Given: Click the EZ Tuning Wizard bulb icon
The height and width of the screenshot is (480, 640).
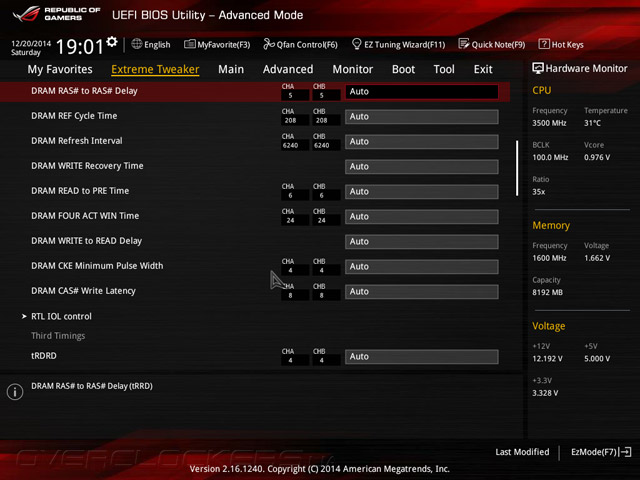Looking at the screenshot, I should click(x=356, y=44).
